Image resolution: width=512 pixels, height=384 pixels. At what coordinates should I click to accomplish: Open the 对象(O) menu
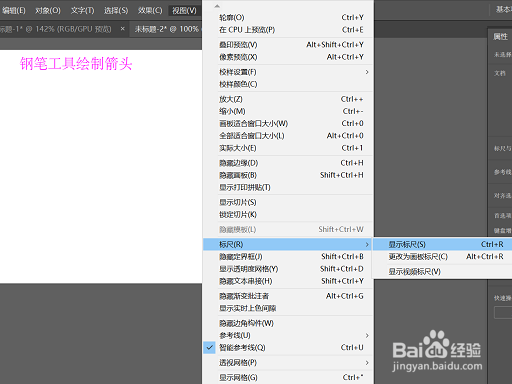click(x=48, y=10)
